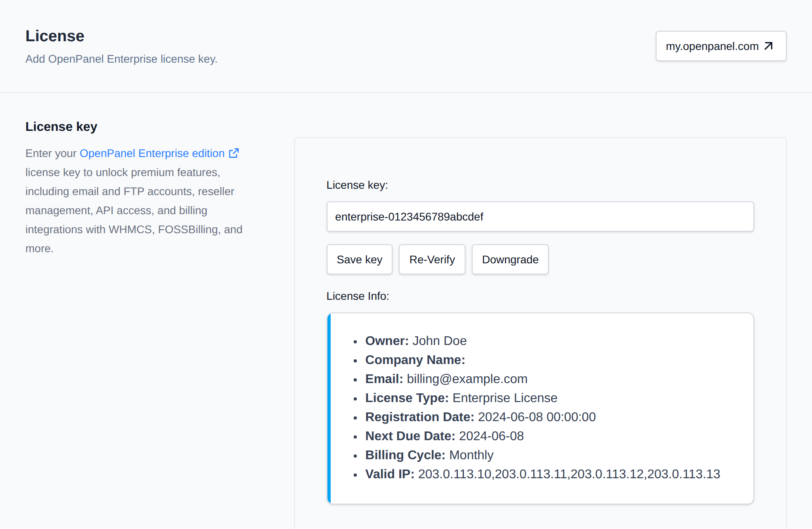The height and width of the screenshot is (529, 812).
Task: Click the external link icon after Enterprise edition
Action: (234, 153)
